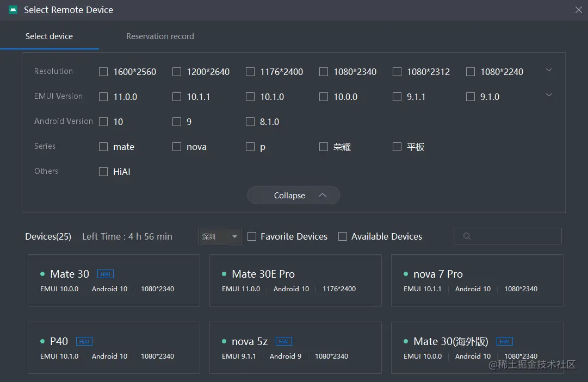Image resolution: width=588 pixels, height=382 pixels.
Task: Choose the P40 device card
Action: coord(114,348)
